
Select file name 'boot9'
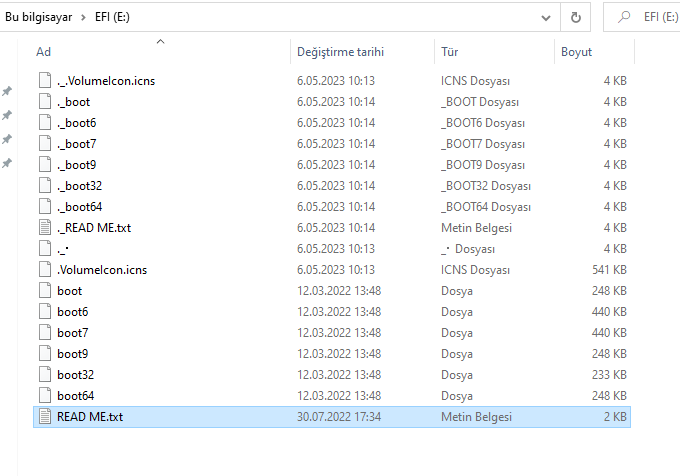72,354
